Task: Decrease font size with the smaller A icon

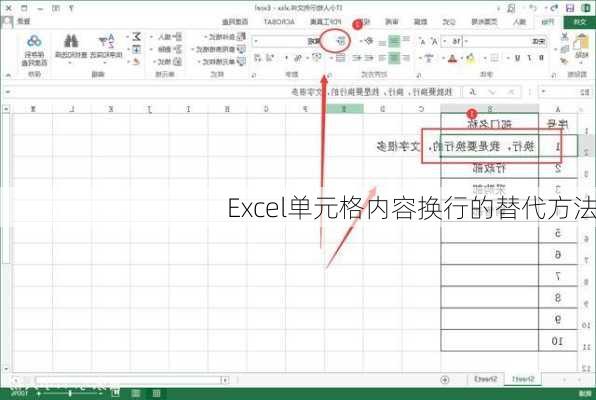Action: point(423,41)
